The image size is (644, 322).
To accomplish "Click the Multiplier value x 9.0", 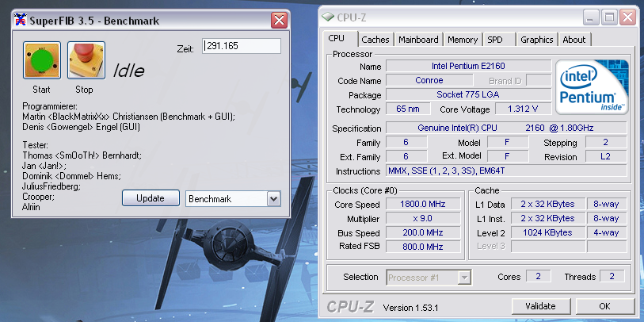I will point(423,218).
